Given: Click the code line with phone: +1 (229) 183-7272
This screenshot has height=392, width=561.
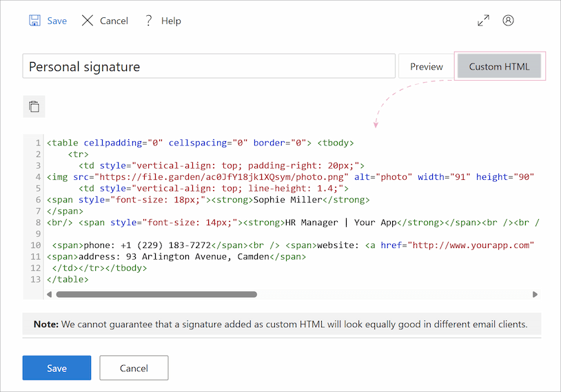Looking at the screenshot, I should [x=293, y=245].
